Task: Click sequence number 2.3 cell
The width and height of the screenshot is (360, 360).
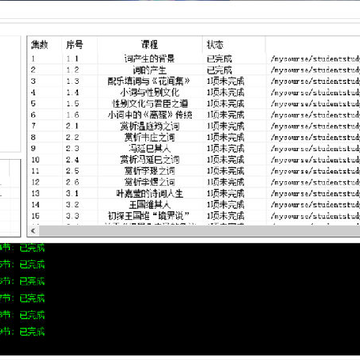Action: click(72, 149)
